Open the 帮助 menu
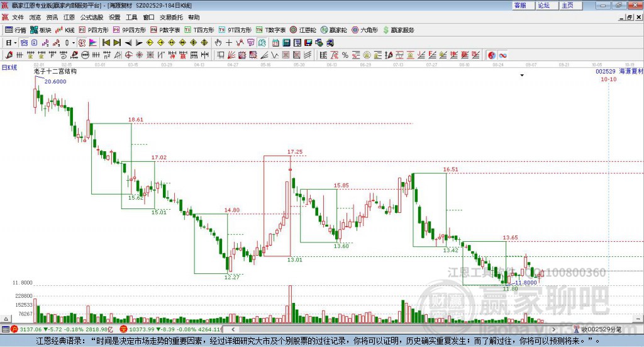 (194, 17)
